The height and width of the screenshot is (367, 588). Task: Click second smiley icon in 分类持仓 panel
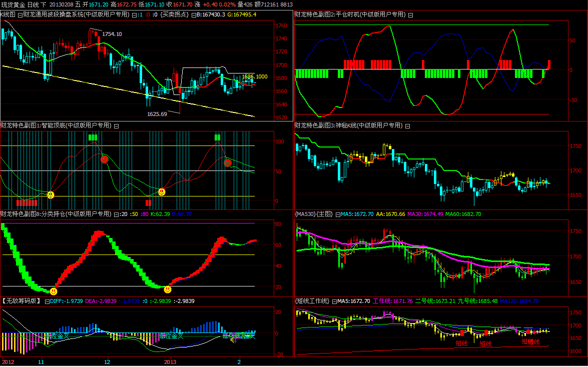click(x=168, y=289)
